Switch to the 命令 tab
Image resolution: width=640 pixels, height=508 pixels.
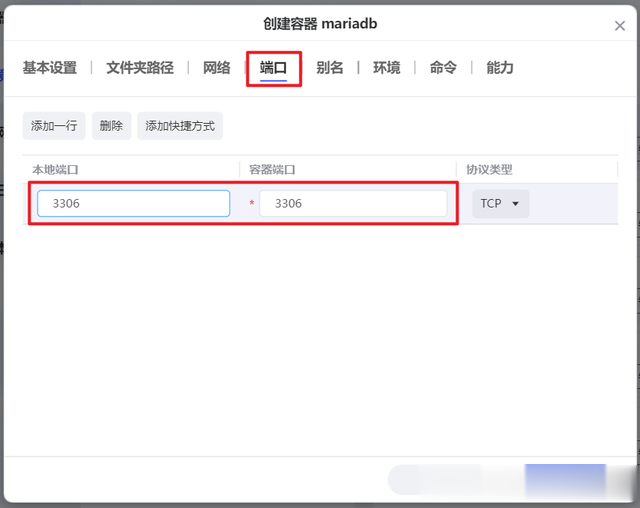tap(443, 68)
